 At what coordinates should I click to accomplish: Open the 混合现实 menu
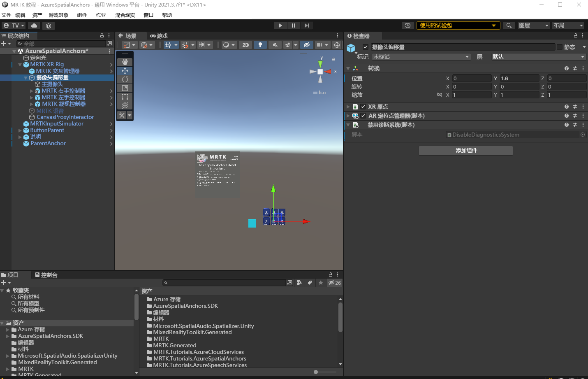(125, 15)
